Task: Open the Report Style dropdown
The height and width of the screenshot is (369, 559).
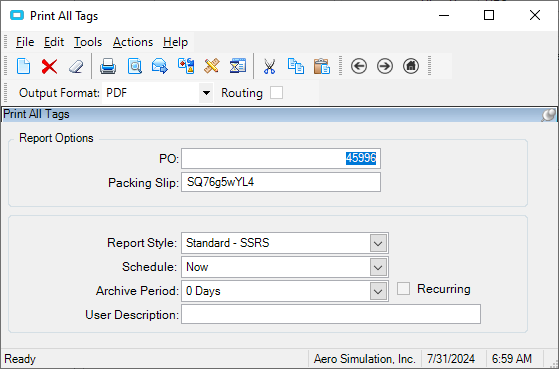Action: coord(378,243)
